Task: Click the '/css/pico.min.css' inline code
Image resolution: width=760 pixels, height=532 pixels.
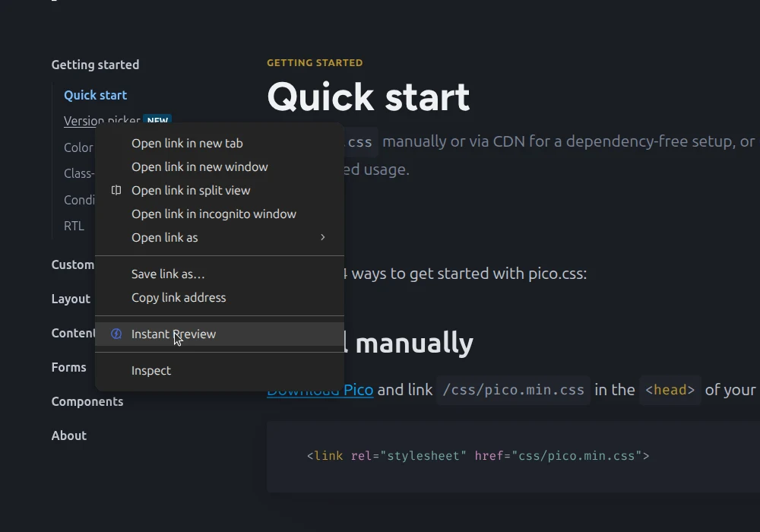Action: (x=513, y=390)
